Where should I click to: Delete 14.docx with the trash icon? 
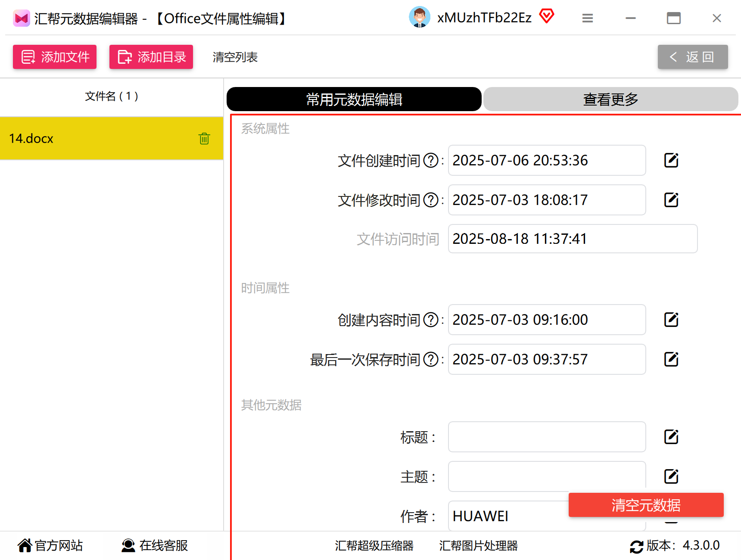204,138
